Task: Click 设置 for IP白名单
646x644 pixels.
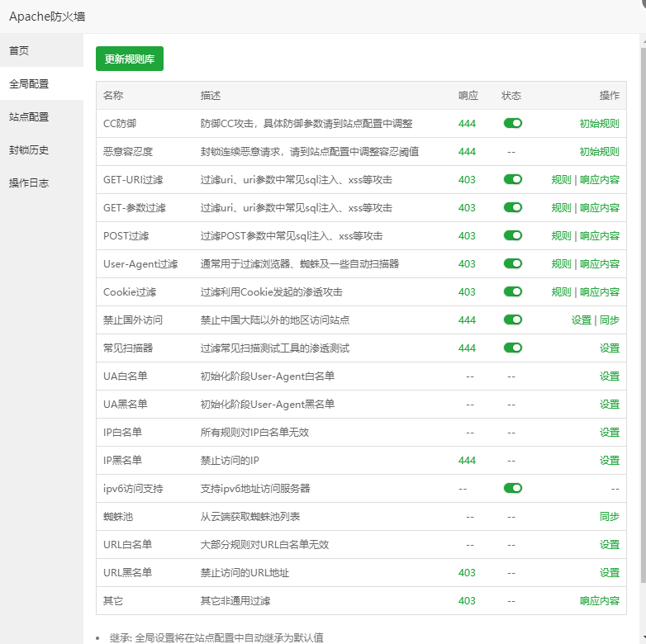Action: [610, 432]
